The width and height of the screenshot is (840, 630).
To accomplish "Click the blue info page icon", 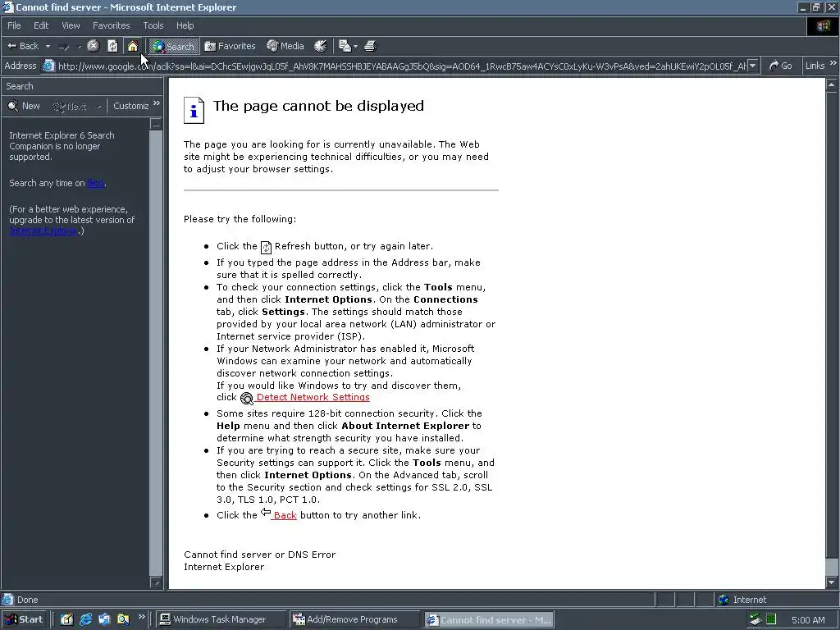I will click(194, 111).
